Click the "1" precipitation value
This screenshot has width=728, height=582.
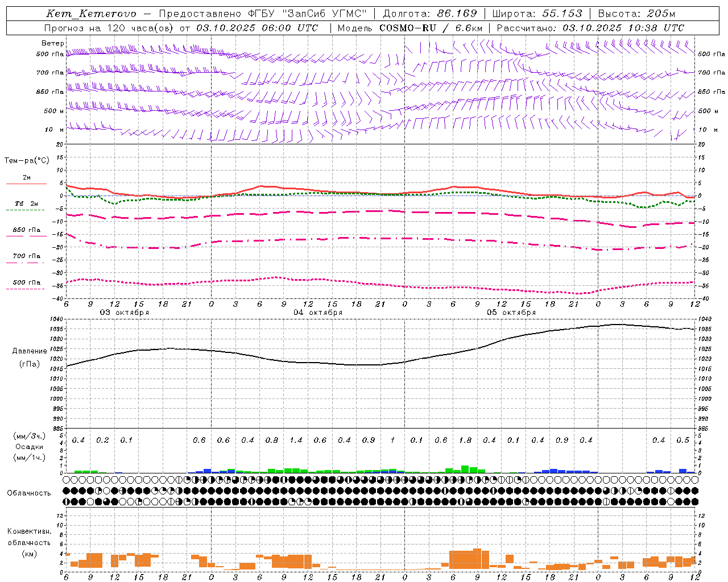(x=392, y=440)
